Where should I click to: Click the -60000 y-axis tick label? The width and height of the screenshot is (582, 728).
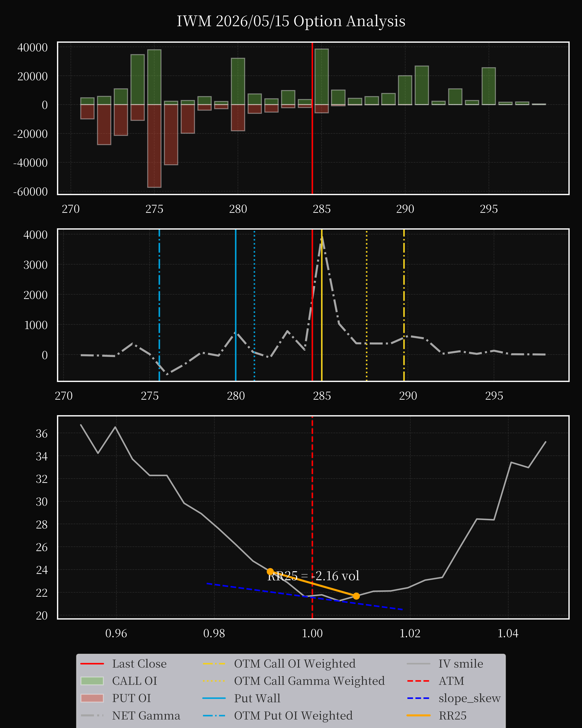30,192
